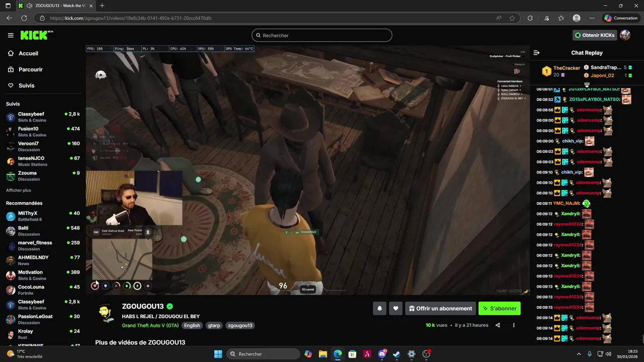The width and height of the screenshot is (644, 362).
Task: Click the English language tag
Action: (192, 325)
